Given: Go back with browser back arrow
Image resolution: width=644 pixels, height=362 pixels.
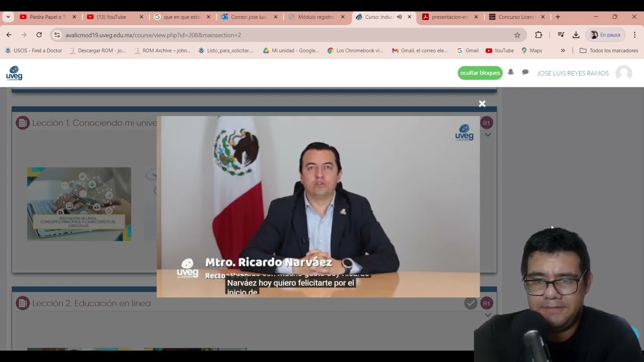Looking at the screenshot, I should 9,35.
